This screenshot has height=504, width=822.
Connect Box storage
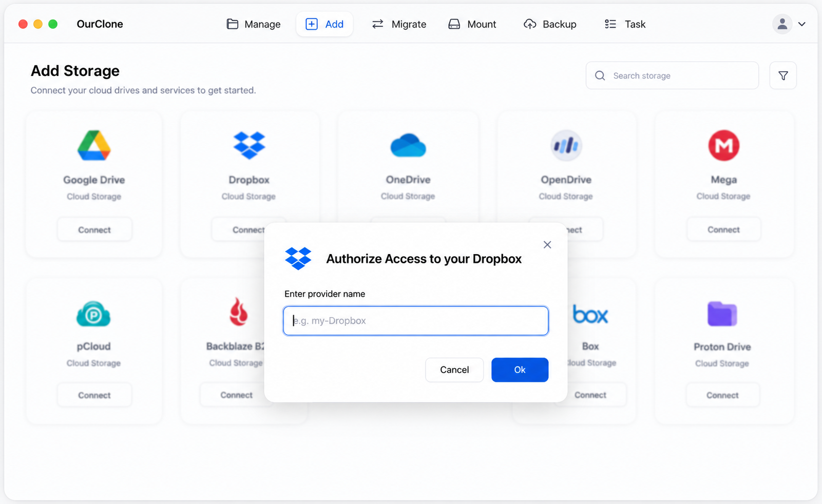(x=590, y=395)
